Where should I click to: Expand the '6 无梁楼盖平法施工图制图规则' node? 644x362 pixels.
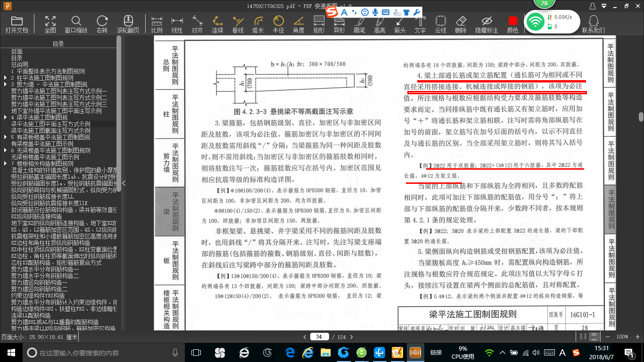tap(5, 150)
